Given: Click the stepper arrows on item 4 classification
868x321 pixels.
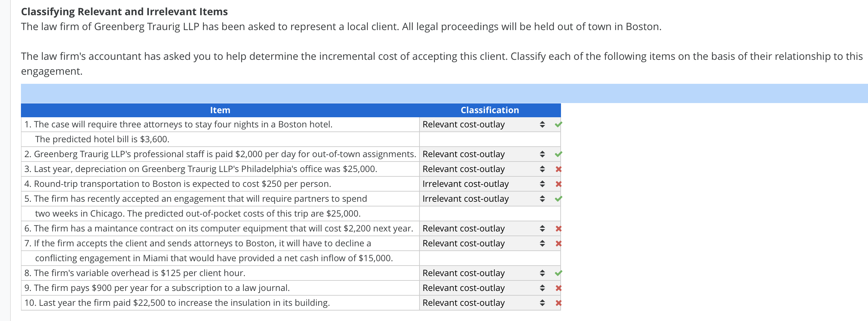Looking at the screenshot, I should 542,184.
